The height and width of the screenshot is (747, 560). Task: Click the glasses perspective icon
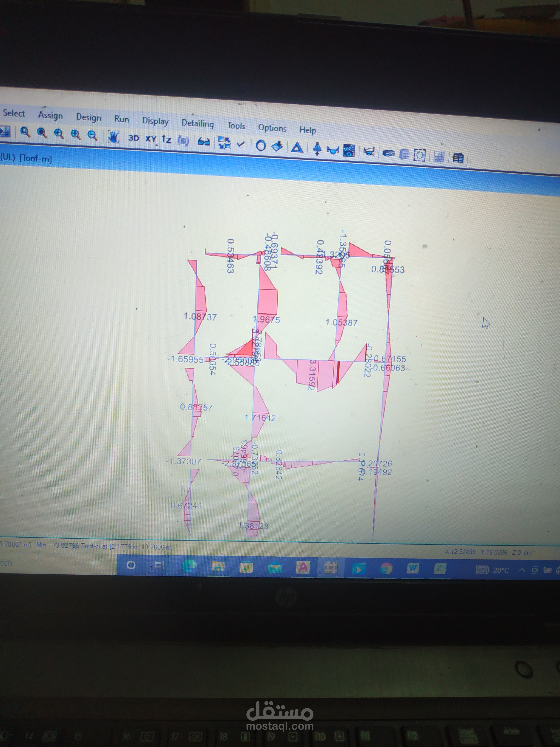(203, 142)
